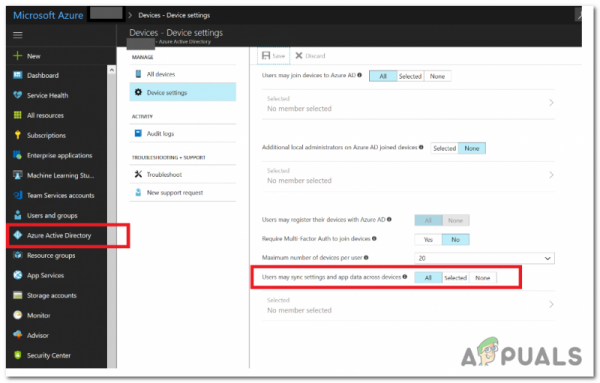The width and height of the screenshot is (600, 383).
Task: Click the New support request person icon
Action: point(138,192)
